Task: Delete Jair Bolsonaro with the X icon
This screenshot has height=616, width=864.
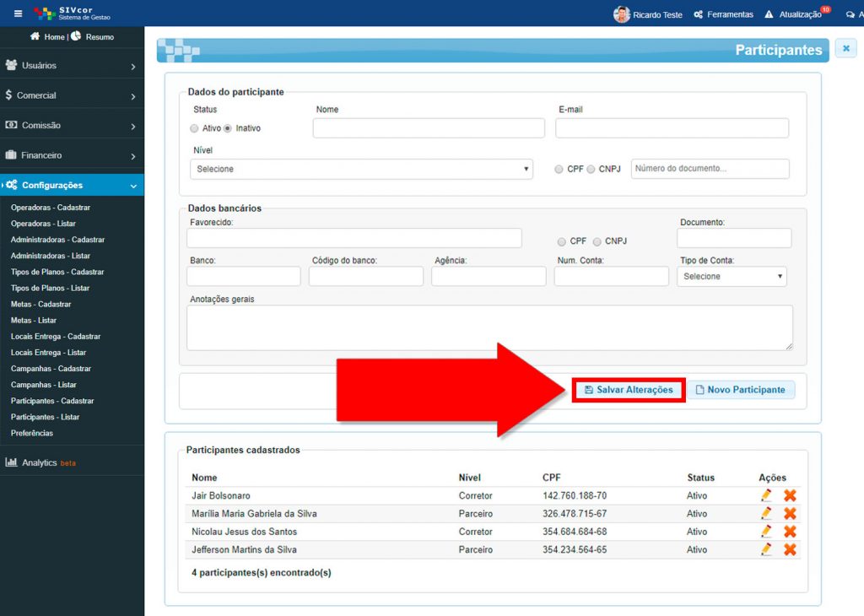Action: (790, 495)
